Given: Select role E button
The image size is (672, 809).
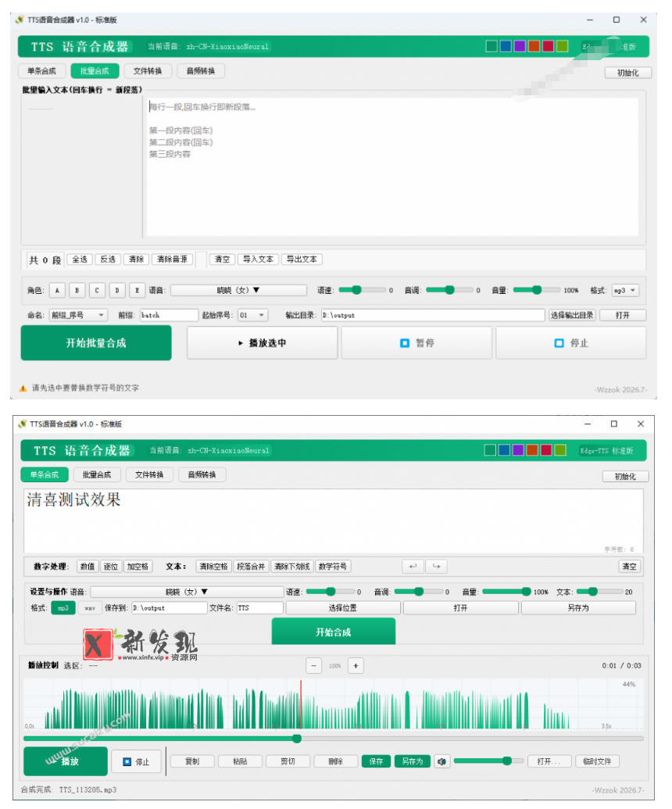Looking at the screenshot, I should (x=138, y=291).
